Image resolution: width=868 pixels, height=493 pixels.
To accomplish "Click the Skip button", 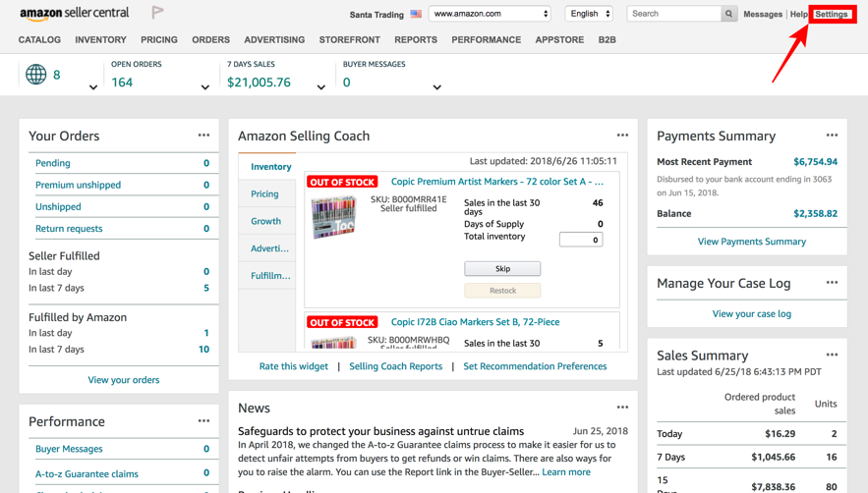I will point(502,268).
